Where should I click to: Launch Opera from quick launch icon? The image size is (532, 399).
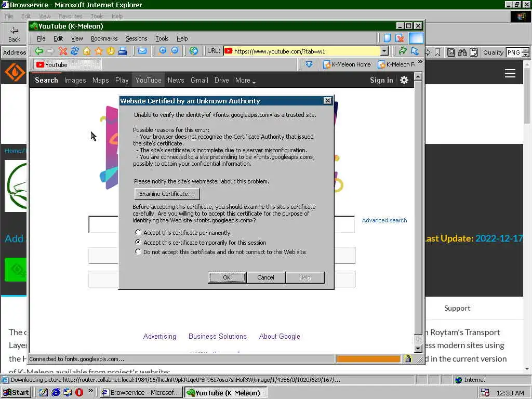[79, 392]
